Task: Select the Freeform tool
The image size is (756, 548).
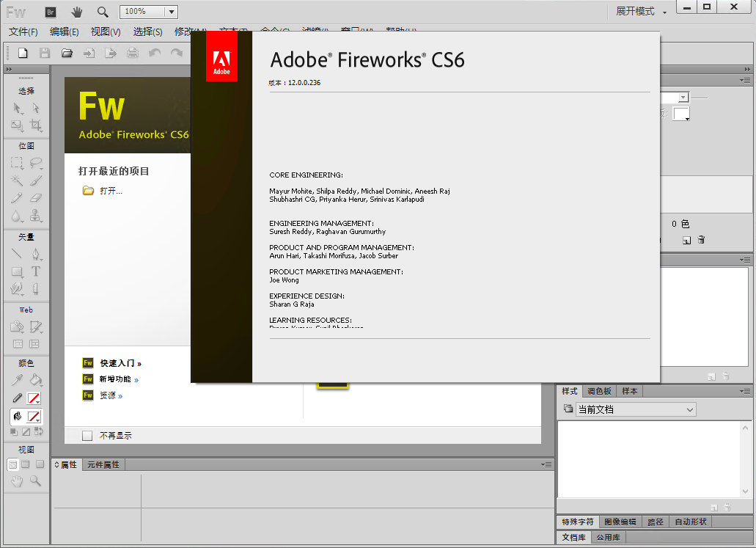Action: [x=17, y=289]
